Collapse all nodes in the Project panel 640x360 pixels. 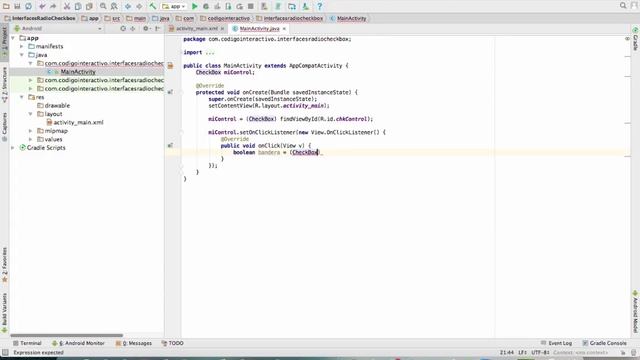(x=133, y=29)
